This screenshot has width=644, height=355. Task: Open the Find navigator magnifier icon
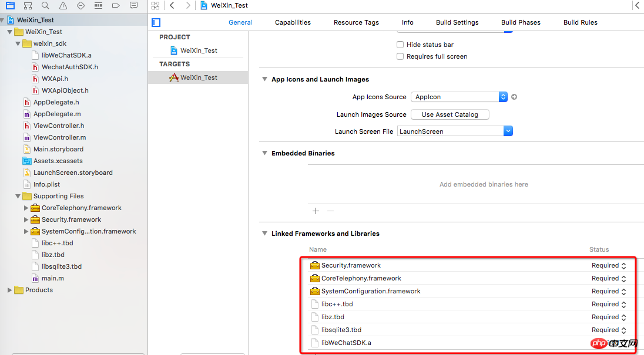click(45, 6)
